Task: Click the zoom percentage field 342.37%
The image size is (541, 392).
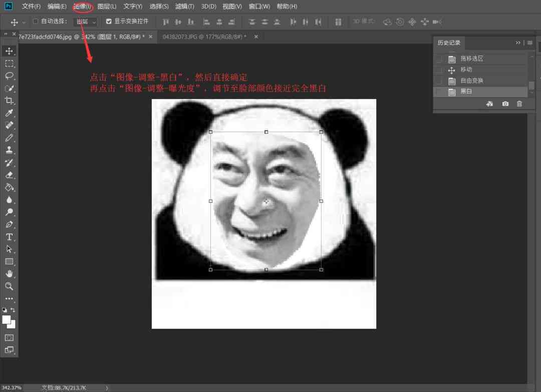Action: point(12,388)
